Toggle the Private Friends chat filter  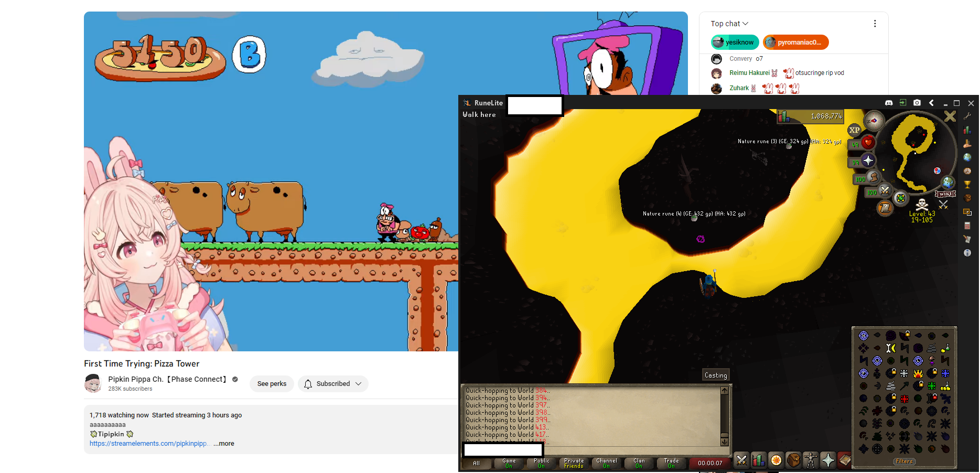(x=574, y=463)
